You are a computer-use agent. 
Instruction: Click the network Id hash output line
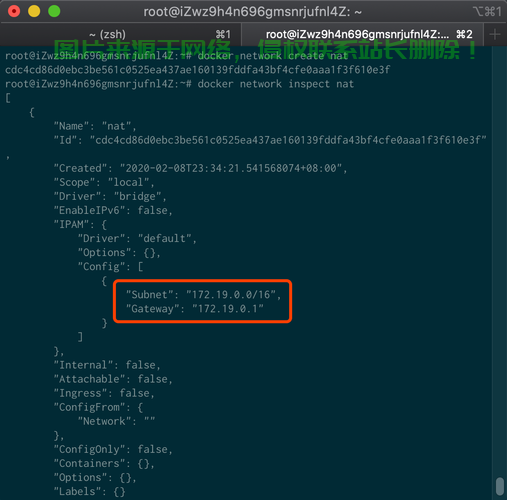(x=197, y=70)
